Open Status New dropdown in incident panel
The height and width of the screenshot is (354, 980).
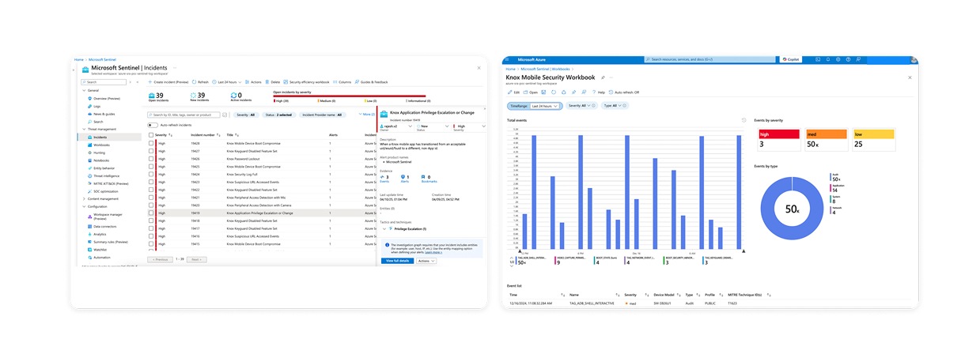click(x=433, y=126)
